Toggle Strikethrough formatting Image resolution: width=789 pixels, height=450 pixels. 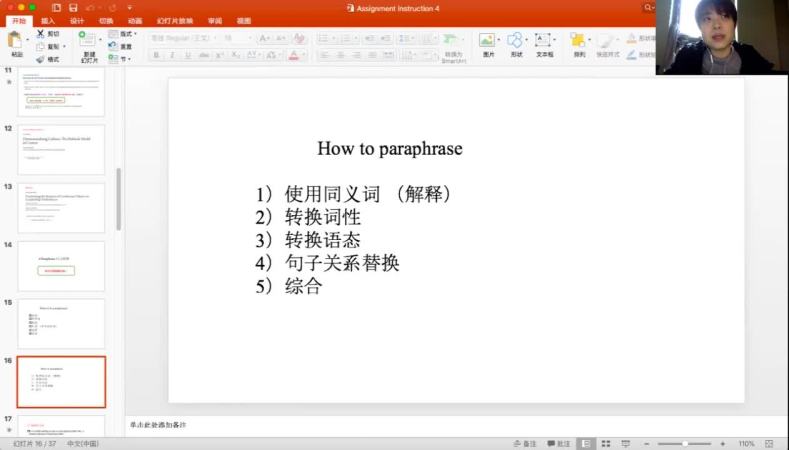pos(204,55)
